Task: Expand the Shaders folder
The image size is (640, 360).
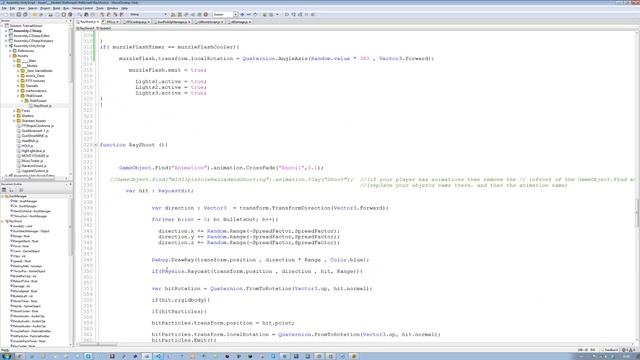Action: click(x=14, y=116)
